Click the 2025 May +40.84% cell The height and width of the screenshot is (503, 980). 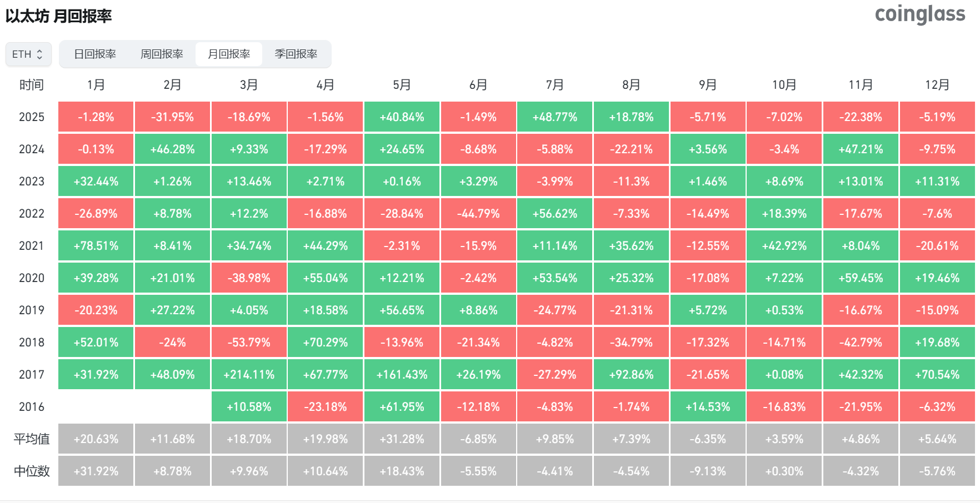pos(402,117)
